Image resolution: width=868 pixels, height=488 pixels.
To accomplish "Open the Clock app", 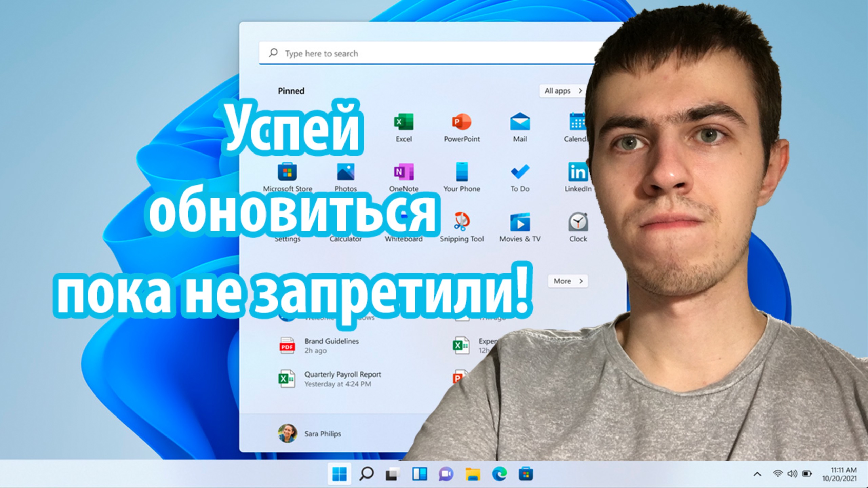I will [578, 227].
